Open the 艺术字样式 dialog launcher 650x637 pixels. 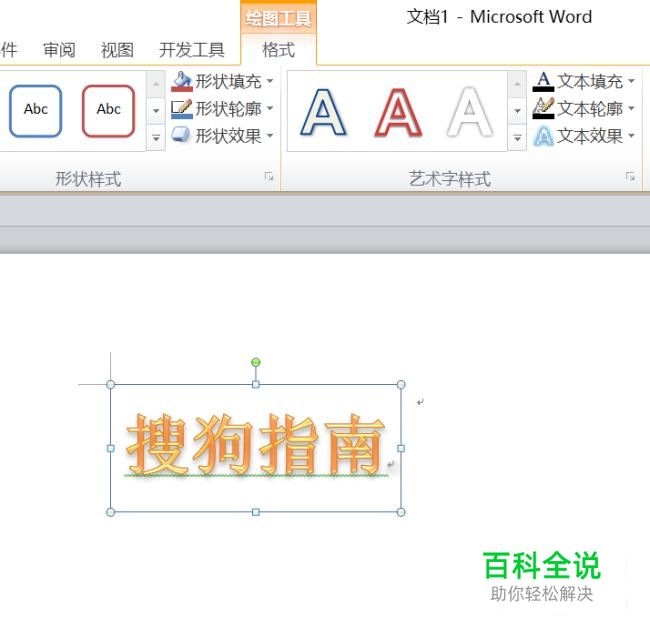pyautogui.click(x=630, y=177)
